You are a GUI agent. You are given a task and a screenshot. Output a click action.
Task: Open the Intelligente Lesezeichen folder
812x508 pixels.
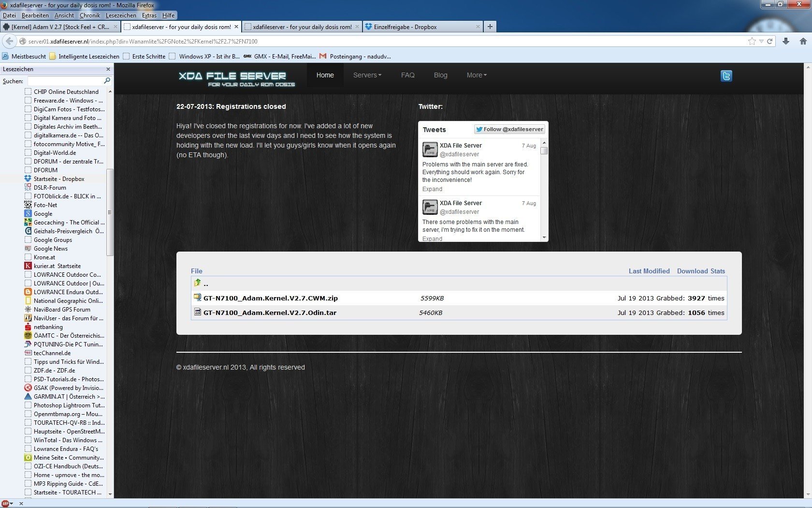click(x=84, y=56)
